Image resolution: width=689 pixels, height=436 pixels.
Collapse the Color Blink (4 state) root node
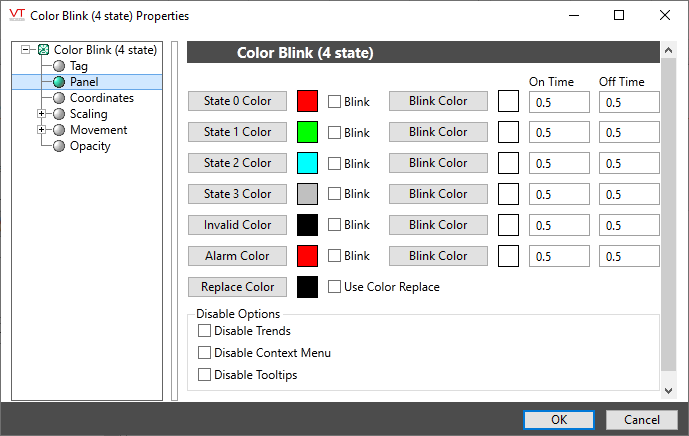25,50
